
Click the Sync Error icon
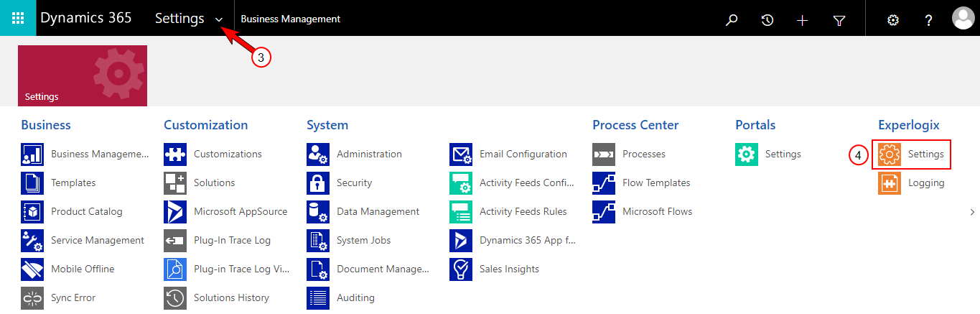tap(32, 298)
